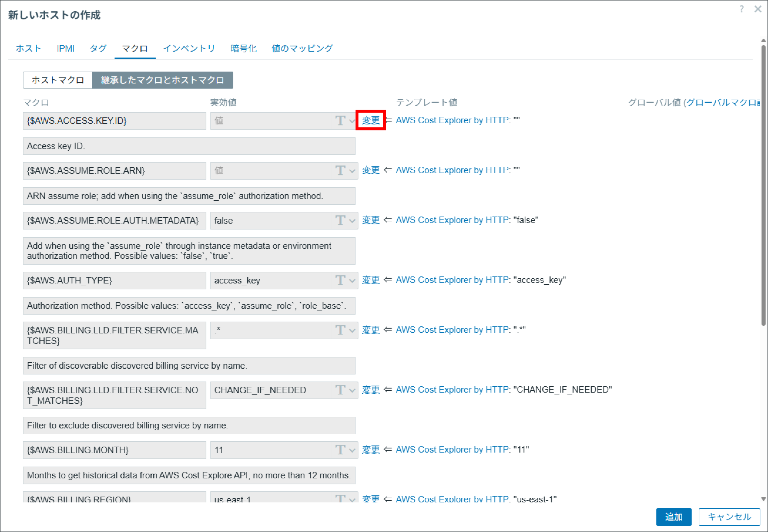Expand the type dropdown for CHANGE_IF_NEEDED value
Image resolution: width=768 pixels, height=532 pixels.
click(345, 390)
